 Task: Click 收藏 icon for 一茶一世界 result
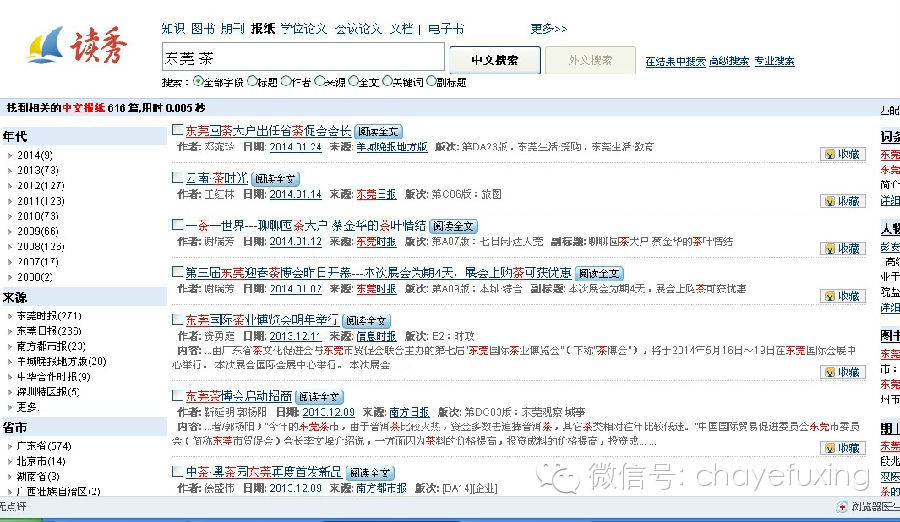pos(843,249)
